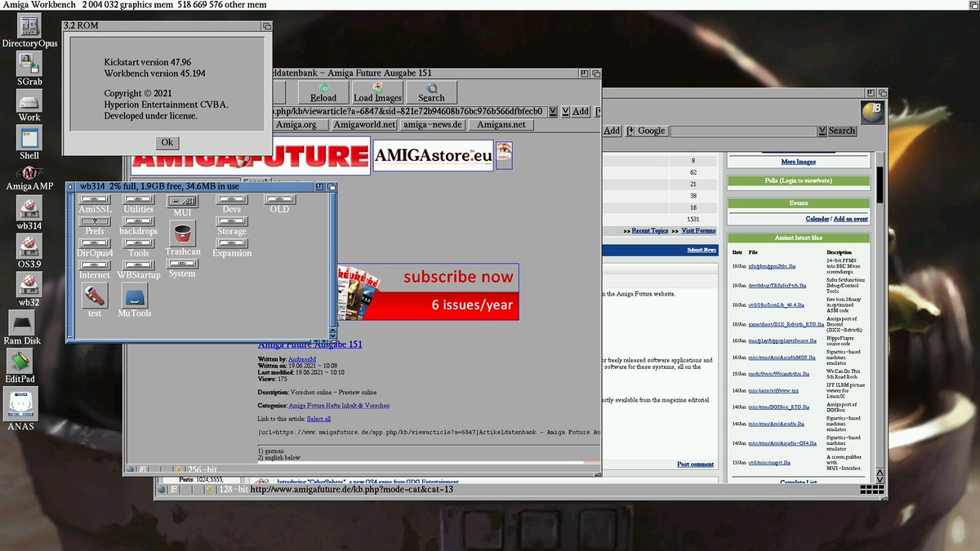Image resolution: width=980 pixels, height=551 pixels.
Task: Click the AndreasM author link
Action: (x=304, y=359)
